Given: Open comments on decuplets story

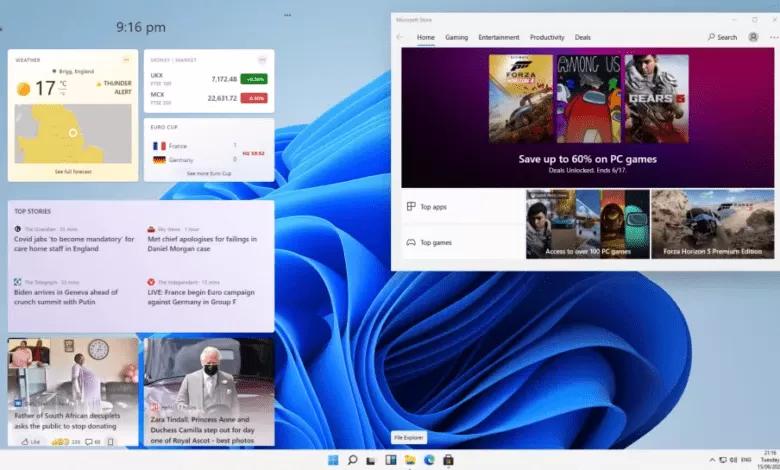Looking at the screenshot, I should [93, 442].
